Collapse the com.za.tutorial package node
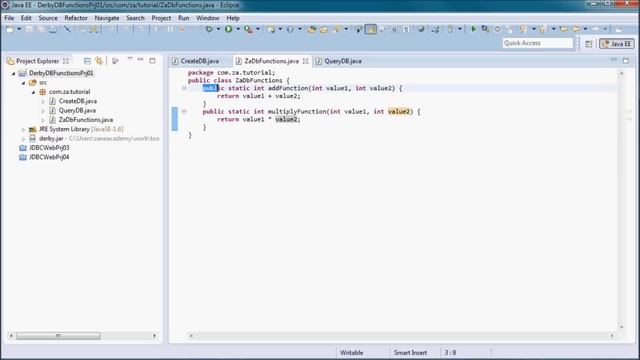 33,92
